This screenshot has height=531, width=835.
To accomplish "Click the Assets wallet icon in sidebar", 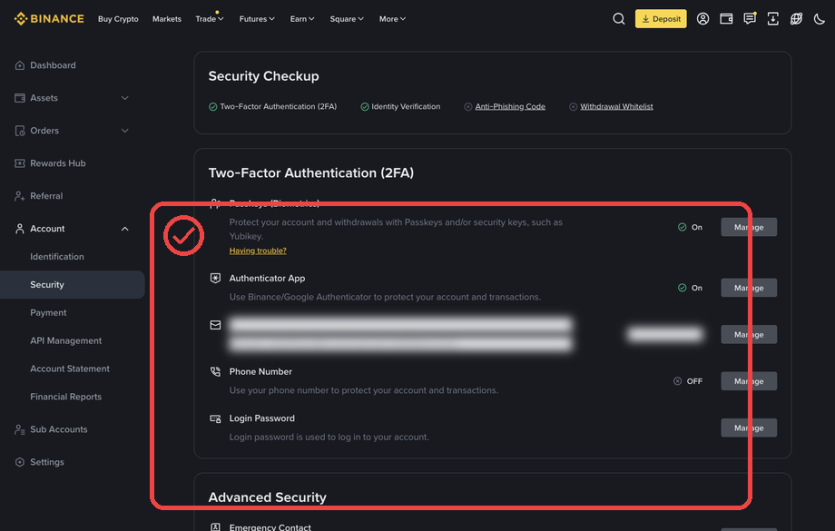I will pyautogui.click(x=20, y=98).
